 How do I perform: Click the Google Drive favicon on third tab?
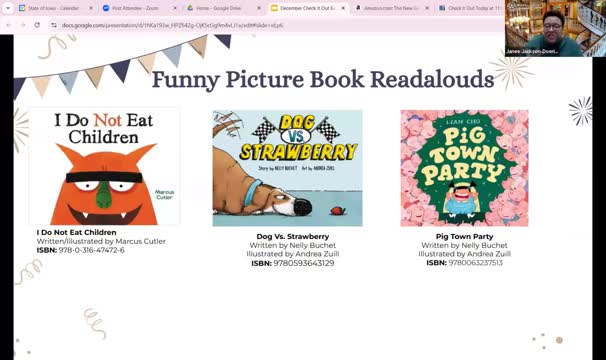pos(190,8)
